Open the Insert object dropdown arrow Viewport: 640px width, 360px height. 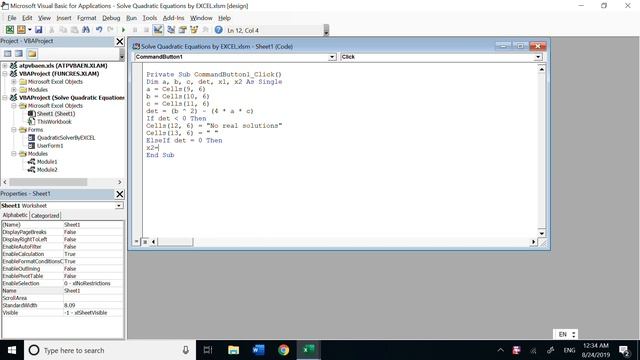(29, 30)
